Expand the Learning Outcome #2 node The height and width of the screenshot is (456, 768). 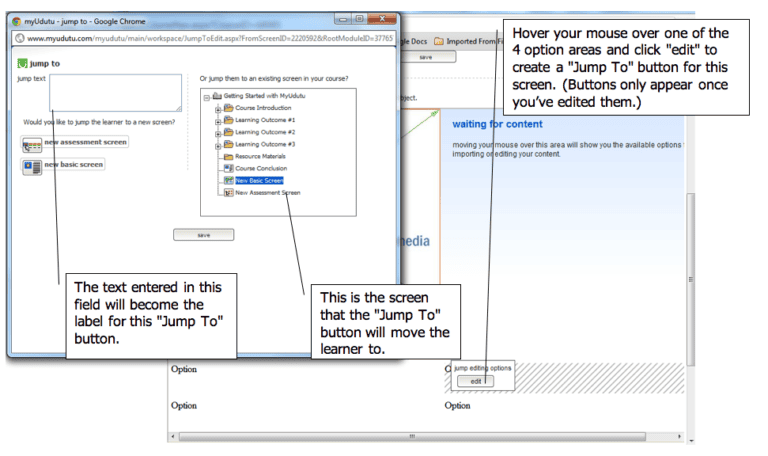[x=217, y=132]
